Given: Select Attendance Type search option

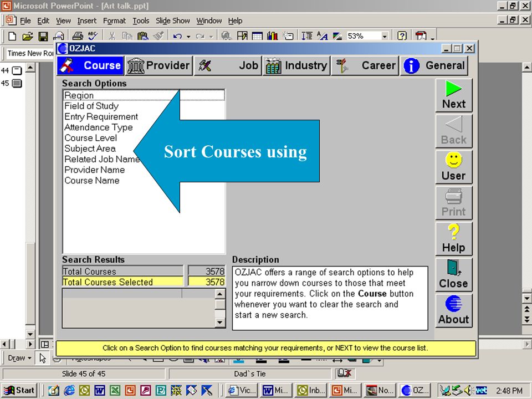Looking at the screenshot, I should [99, 127].
